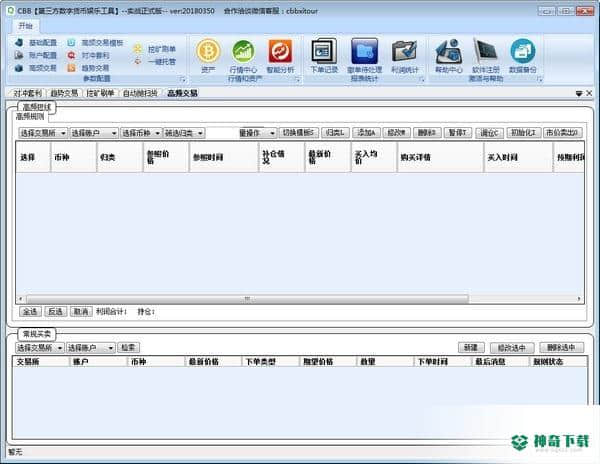Open 挖矿刷单 ribbon item

click(155, 49)
